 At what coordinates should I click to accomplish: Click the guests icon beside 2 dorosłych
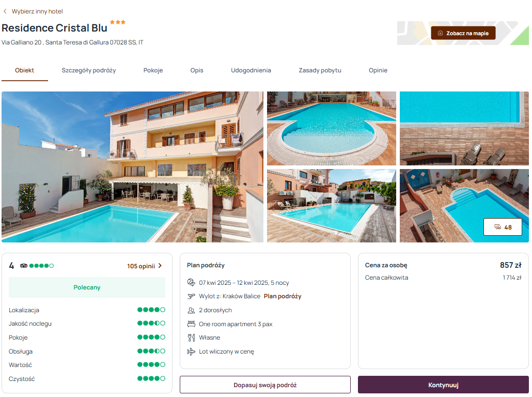(191, 310)
